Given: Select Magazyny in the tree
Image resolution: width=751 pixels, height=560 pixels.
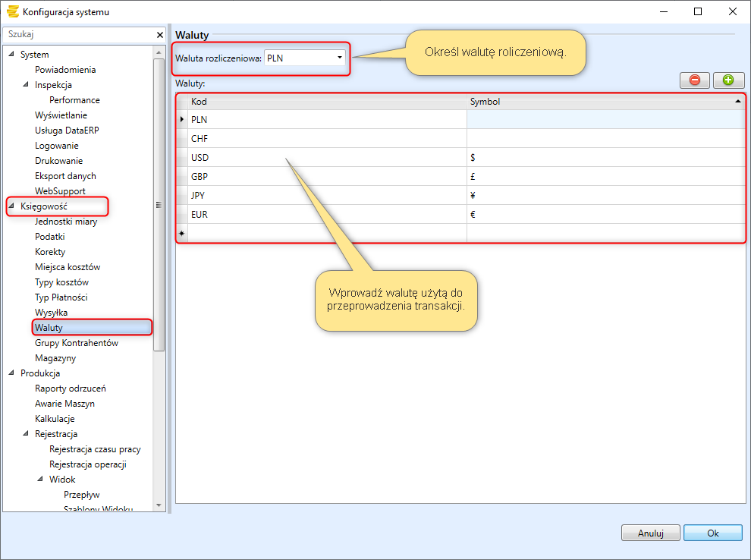Looking at the screenshot, I should 55,358.
